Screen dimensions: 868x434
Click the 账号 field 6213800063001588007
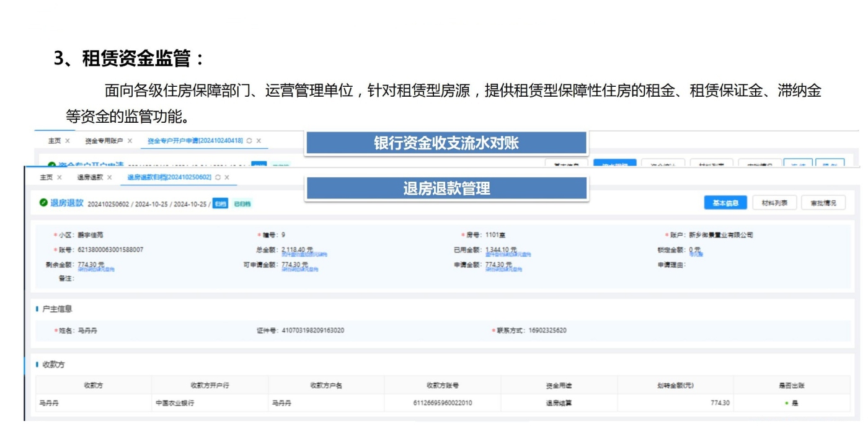(110, 250)
